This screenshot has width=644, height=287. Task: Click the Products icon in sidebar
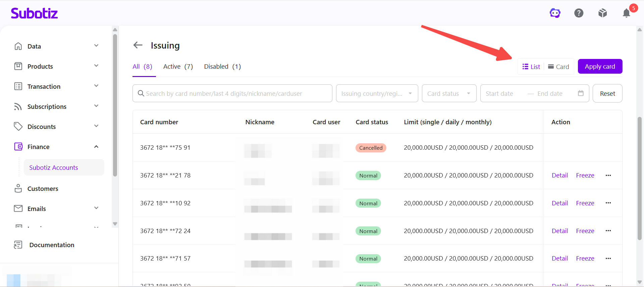pos(18,66)
